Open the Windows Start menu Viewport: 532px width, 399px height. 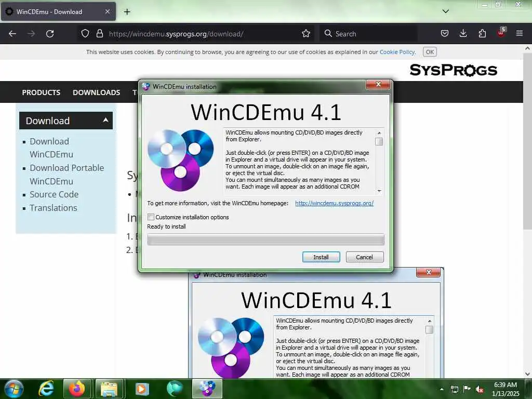click(14, 389)
